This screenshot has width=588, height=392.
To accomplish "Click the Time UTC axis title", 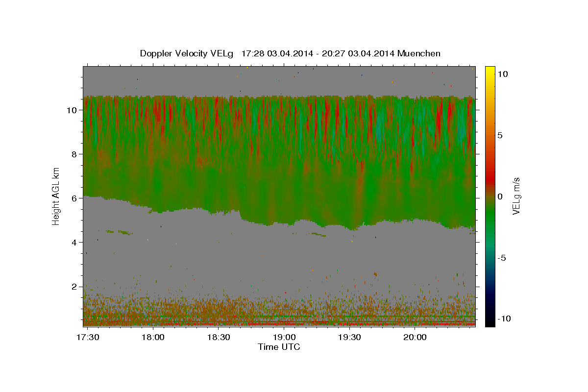I will pos(279,347).
